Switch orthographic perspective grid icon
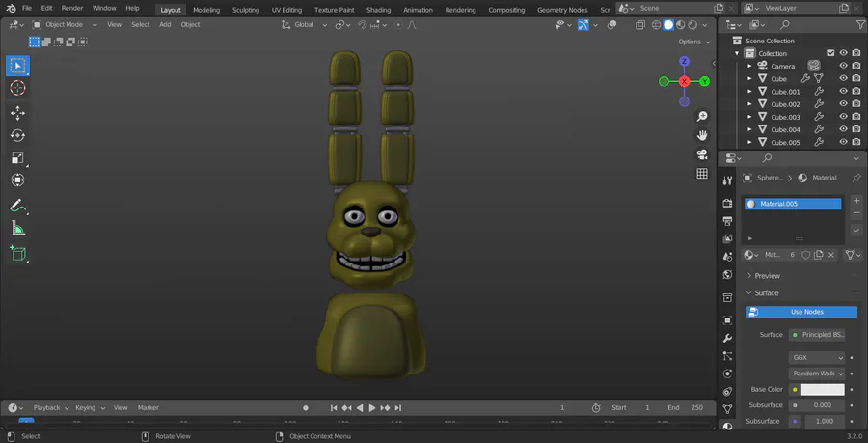868x443 pixels. pos(702,174)
